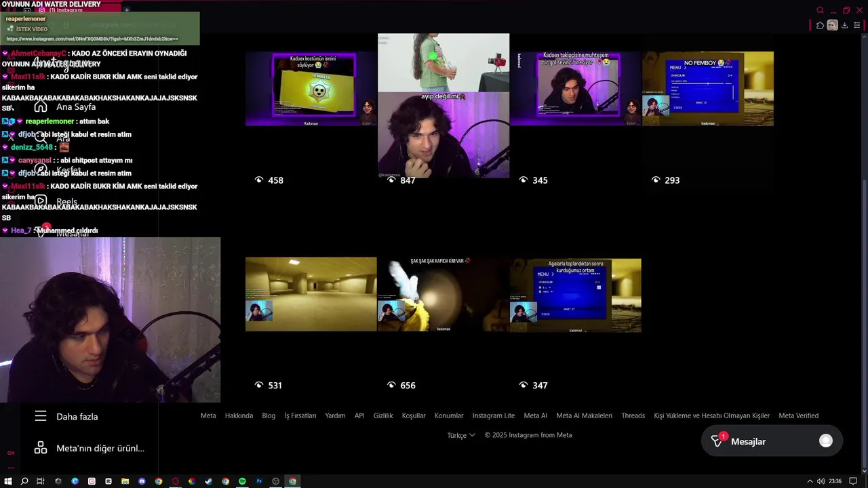This screenshot has height=488, width=868.
Task: Click the Opera GX corner icon in sidebar
Action: tap(11, 453)
